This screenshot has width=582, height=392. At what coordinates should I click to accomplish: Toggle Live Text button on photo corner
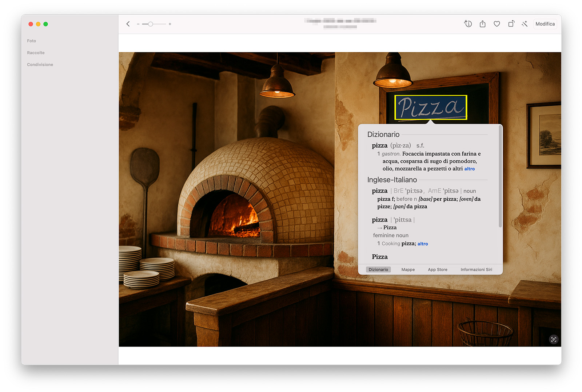click(553, 339)
